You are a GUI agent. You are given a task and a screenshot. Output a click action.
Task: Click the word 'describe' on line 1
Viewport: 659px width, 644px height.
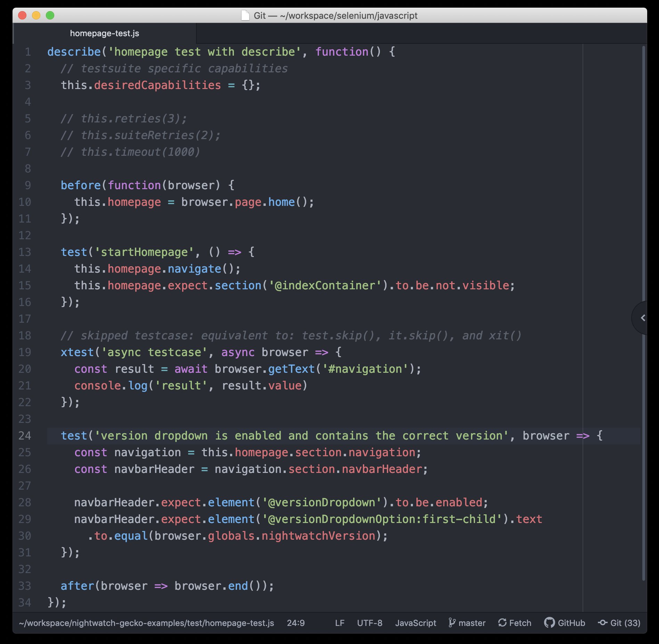(74, 52)
